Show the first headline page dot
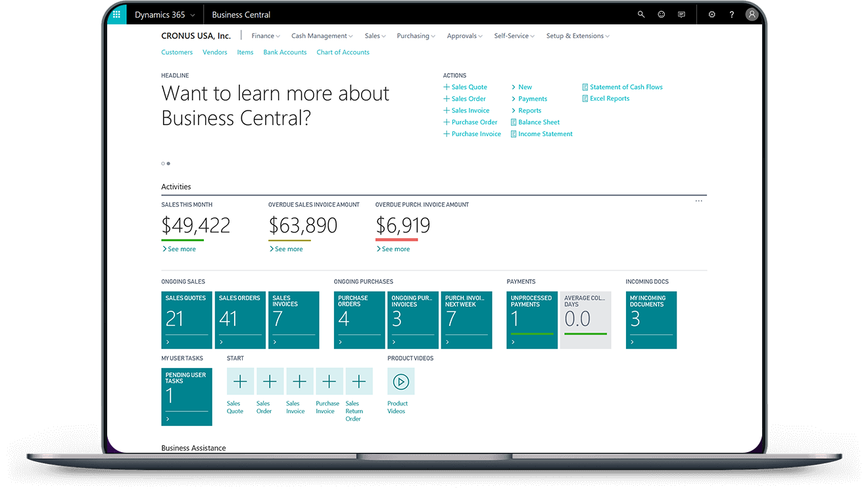Screen dimensions: 868x489 pyautogui.click(x=163, y=163)
